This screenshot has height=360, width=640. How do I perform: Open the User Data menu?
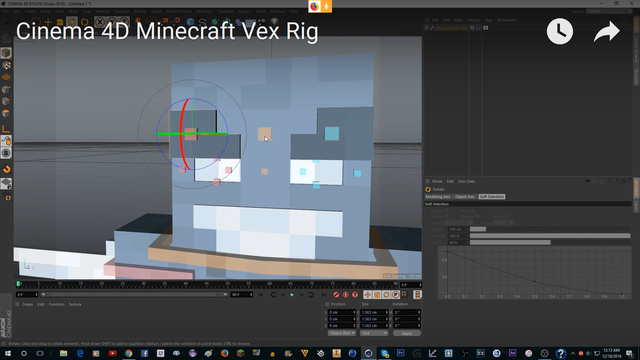pyautogui.click(x=466, y=181)
